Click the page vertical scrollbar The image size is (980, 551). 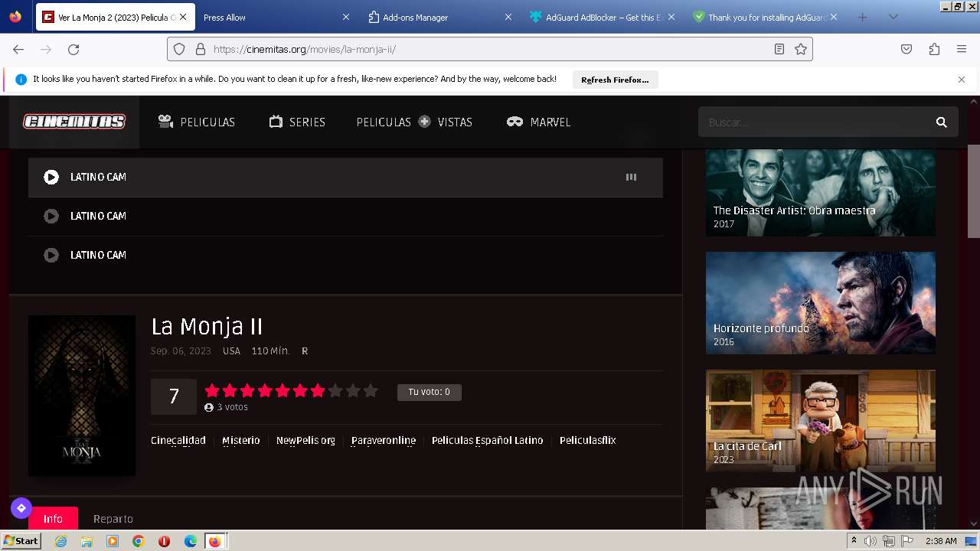(x=973, y=191)
